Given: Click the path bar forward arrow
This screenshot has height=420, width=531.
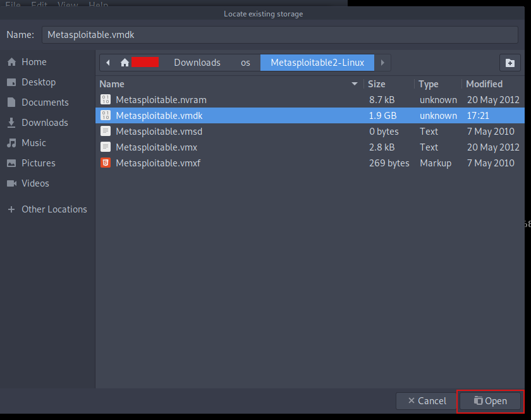Looking at the screenshot, I should (x=382, y=63).
